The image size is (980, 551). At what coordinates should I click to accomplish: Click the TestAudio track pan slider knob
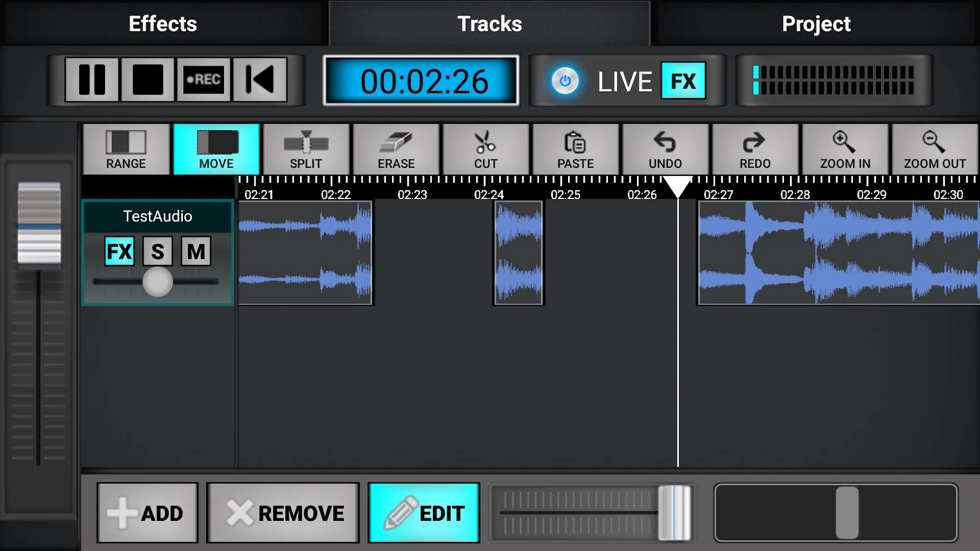point(158,281)
